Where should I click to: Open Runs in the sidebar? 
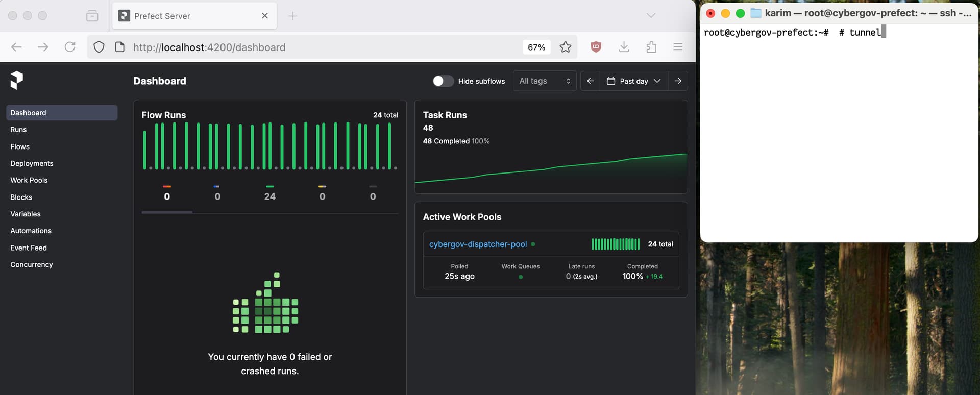pyautogui.click(x=62, y=130)
